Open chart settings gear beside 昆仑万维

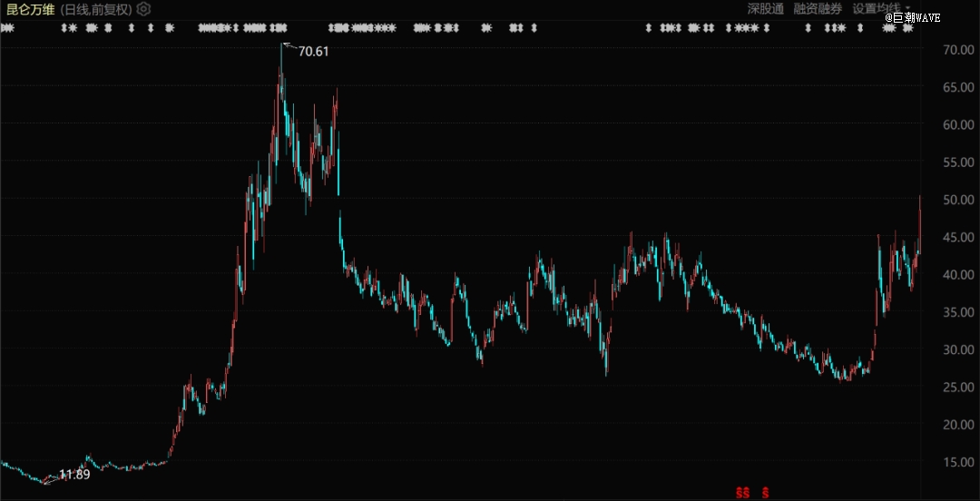pyautogui.click(x=144, y=9)
